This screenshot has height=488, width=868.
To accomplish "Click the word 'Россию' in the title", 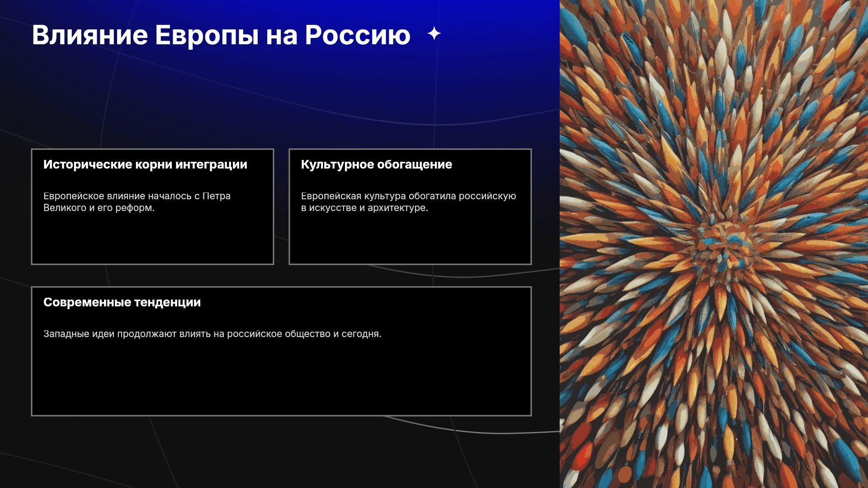I will tap(358, 35).
